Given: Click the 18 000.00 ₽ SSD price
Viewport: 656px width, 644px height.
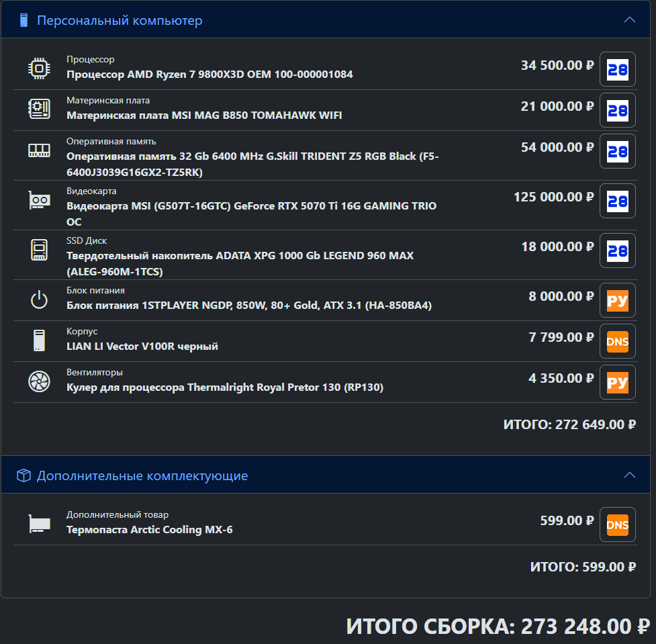Looking at the screenshot, I should 557,247.
